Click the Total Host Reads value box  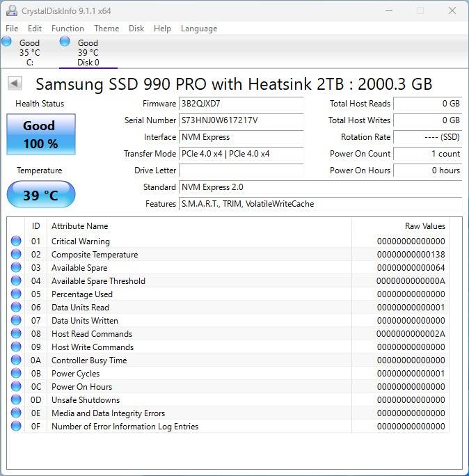pyautogui.click(x=428, y=104)
